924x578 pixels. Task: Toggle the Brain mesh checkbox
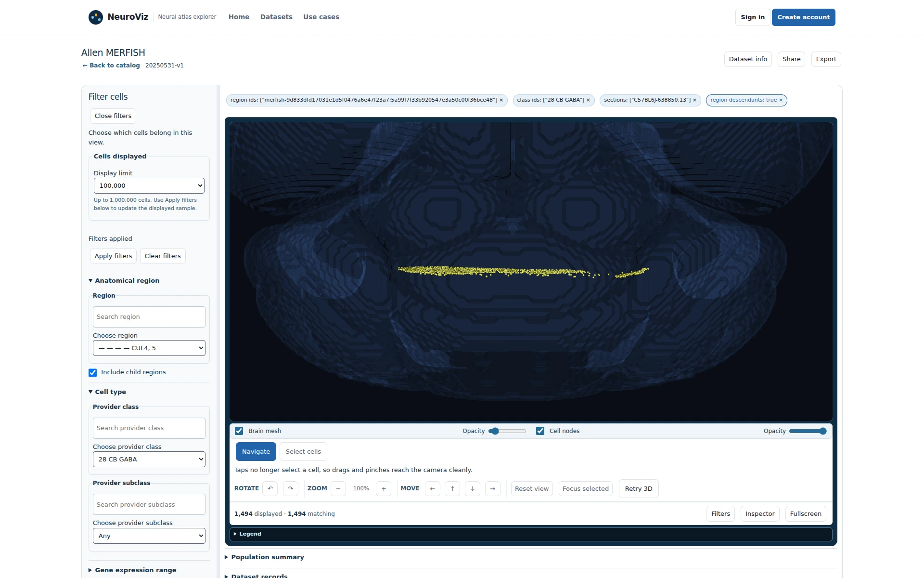(239, 431)
